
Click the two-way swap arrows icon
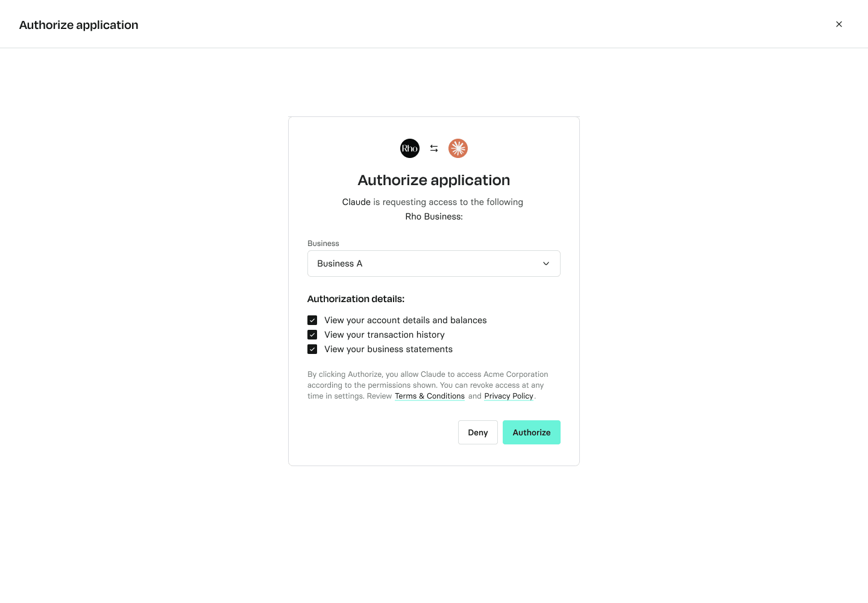click(x=434, y=148)
